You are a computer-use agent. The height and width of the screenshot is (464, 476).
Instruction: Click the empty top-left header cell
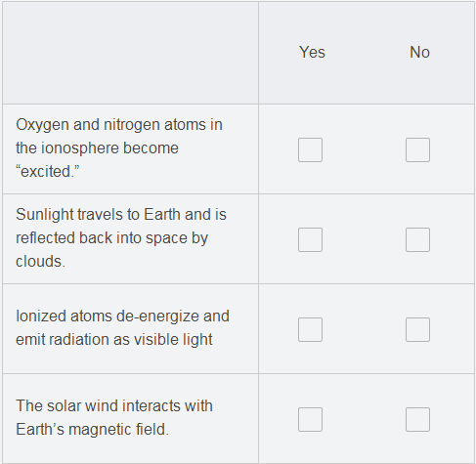pyautogui.click(x=131, y=53)
